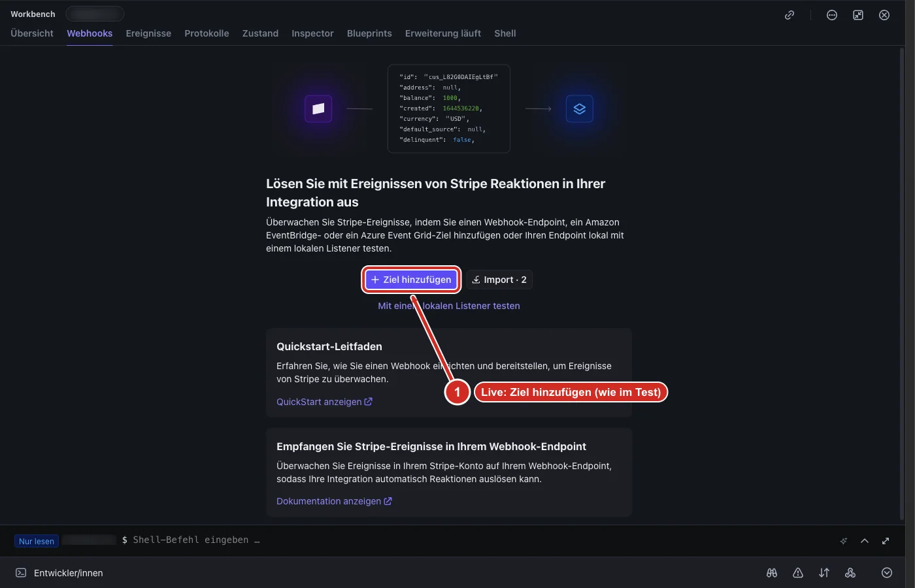The image size is (915, 588).
Task: Open the Dokumentation anzeigen link
Action: coord(334,501)
